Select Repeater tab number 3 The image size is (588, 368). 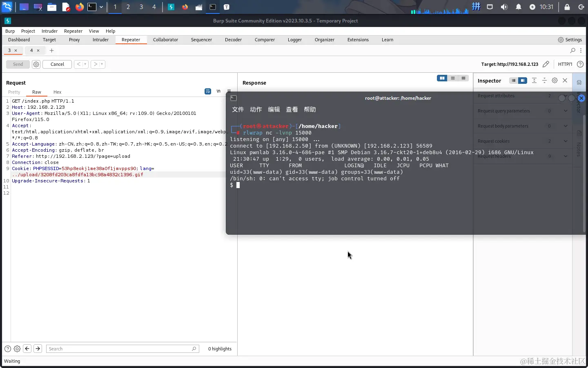click(x=9, y=50)
